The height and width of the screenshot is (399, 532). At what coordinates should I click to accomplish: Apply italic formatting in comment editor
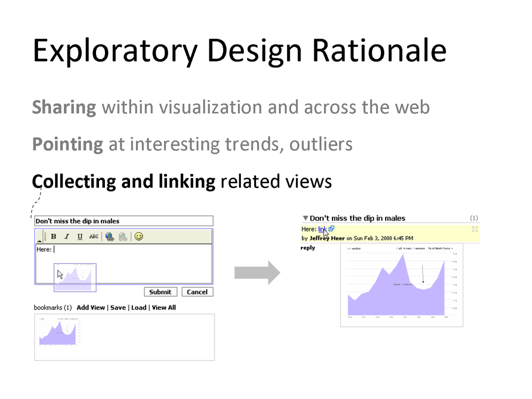click(66, 237)
